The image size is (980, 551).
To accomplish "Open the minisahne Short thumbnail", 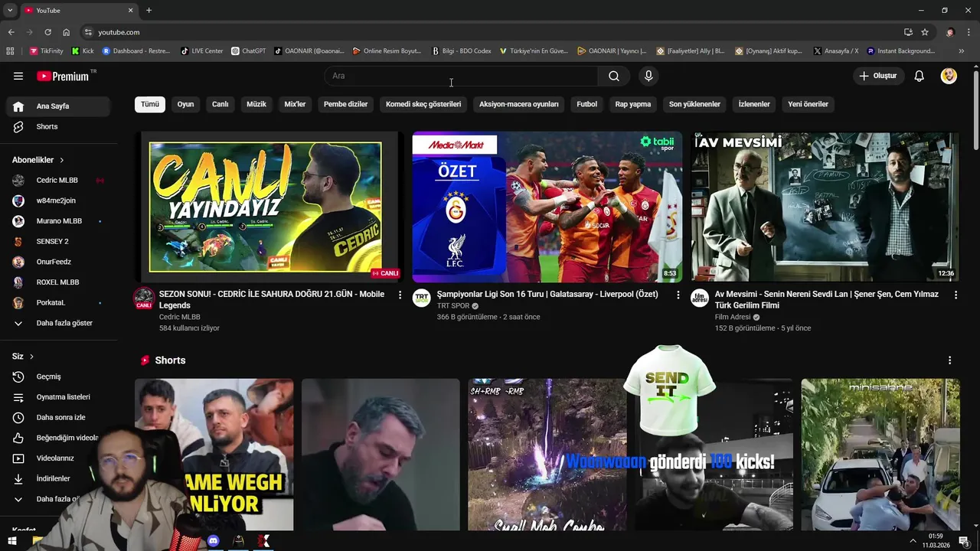I will tap(880, 455).
